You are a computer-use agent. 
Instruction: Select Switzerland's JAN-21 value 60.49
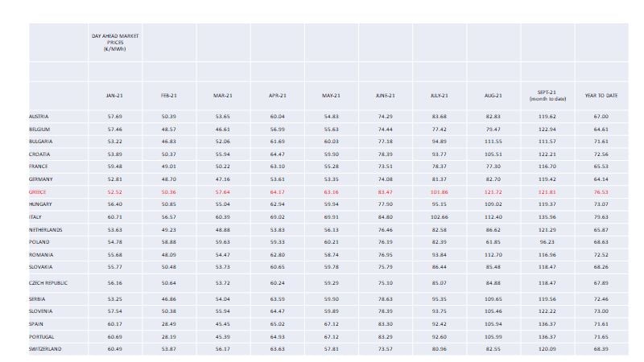[114, 349]
